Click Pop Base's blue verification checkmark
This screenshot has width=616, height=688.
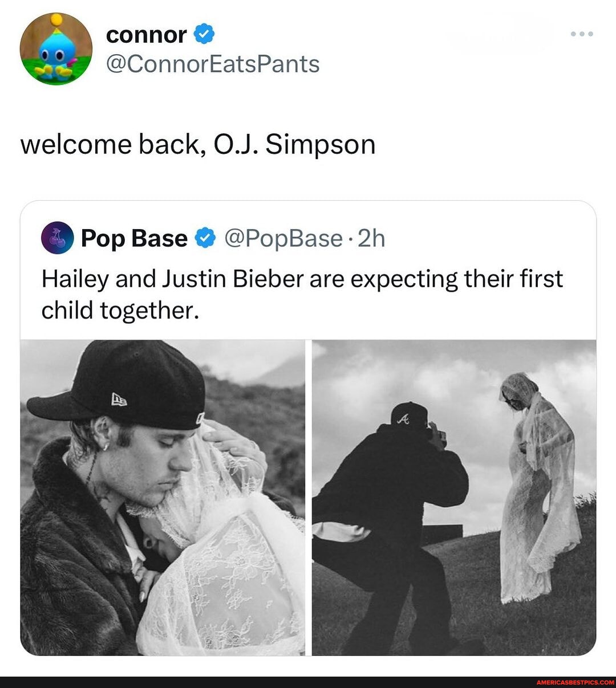(204, 238)
